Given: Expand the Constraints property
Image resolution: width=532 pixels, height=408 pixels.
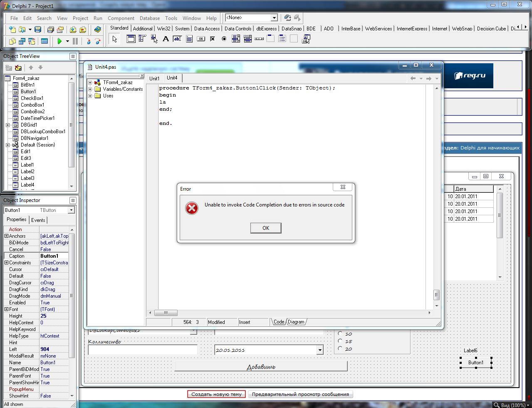Looking at the screenshot, I should [6, 263].
